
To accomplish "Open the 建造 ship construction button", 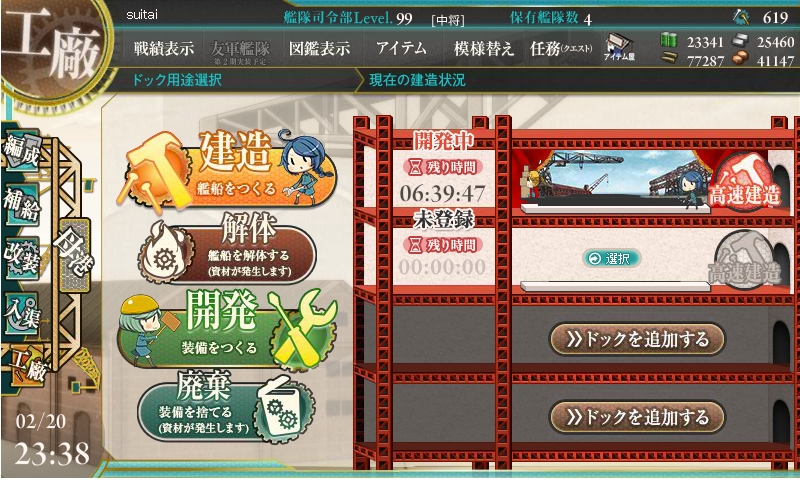I will click(x=227, y=168).
